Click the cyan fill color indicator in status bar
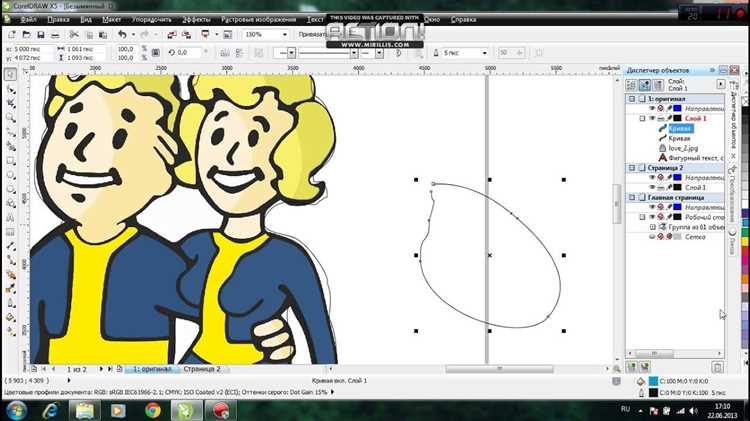 653,381
